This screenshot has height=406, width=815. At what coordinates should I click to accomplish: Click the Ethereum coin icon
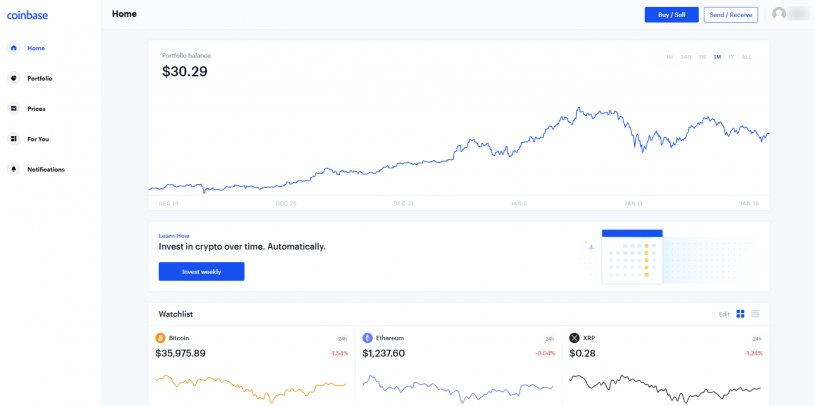point(367,338)
